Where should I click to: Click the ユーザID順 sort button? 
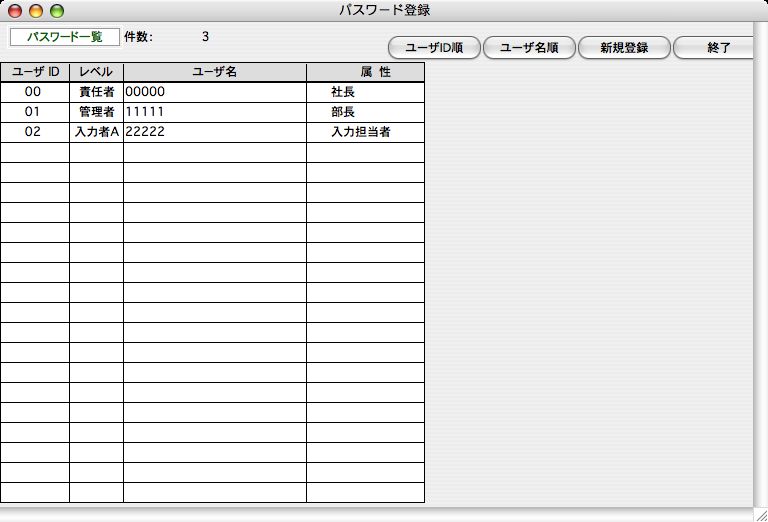pos(434,48)
